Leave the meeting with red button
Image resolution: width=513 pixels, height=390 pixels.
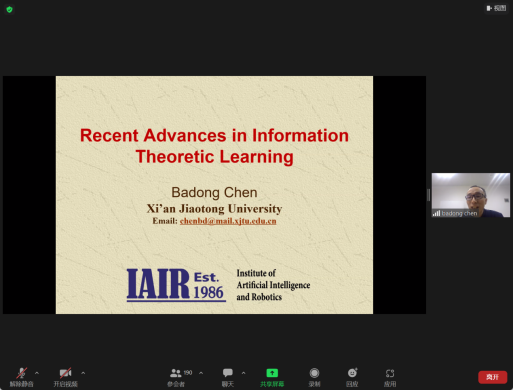(x=492, y=377)
